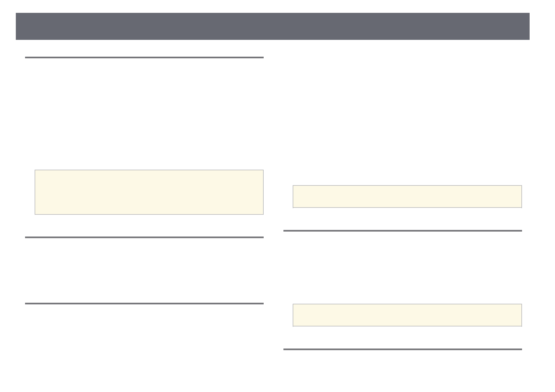Click the topmost divider line in left column
555x392 pixels.
click(x=144, y=58)
